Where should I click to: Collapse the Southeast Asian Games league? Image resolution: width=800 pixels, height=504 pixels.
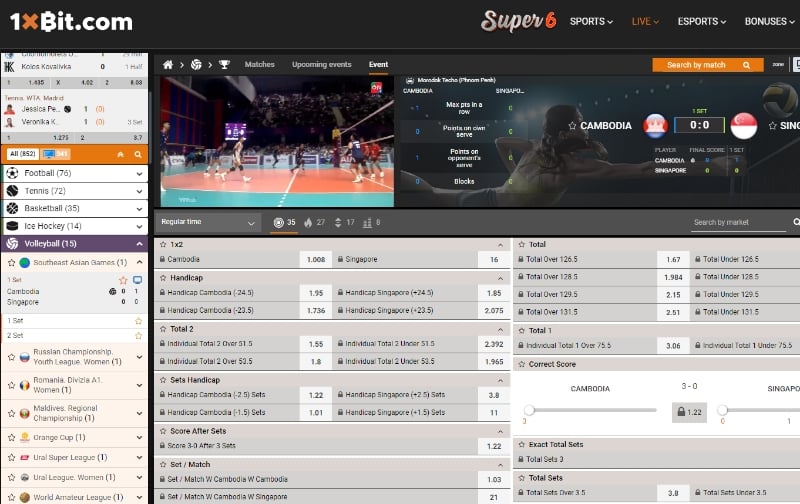(139, 262)
